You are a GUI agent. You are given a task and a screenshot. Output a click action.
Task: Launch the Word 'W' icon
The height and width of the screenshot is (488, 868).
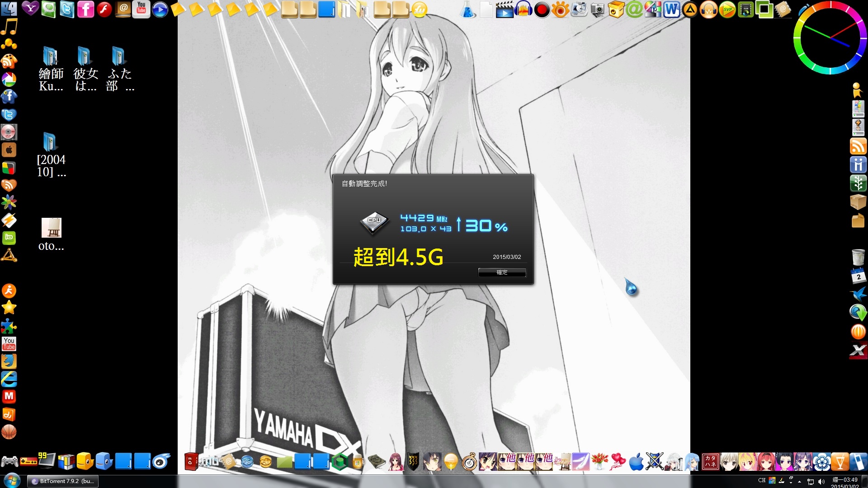[x=671, y=9]
